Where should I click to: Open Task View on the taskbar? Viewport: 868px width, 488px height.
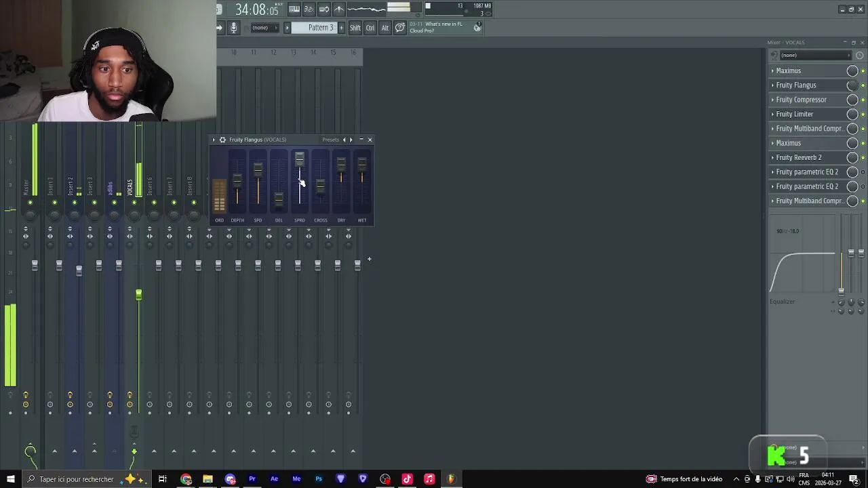[x=163, y=479]
